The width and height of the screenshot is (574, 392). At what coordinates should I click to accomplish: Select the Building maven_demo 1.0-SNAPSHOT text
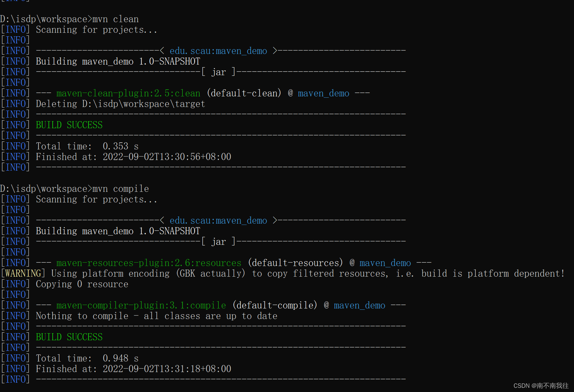click(118, 61)
